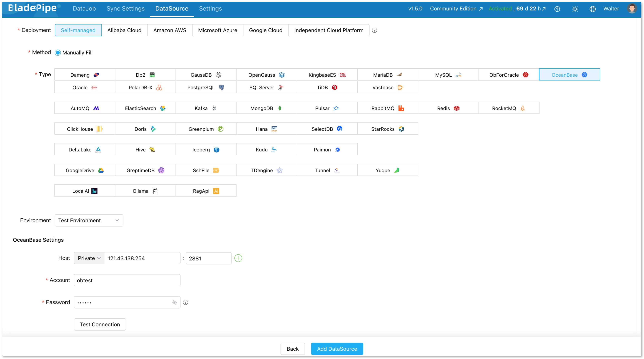Click the Test Connection button
The width and height of the screenshot is (644, 359).
[100, 324]
